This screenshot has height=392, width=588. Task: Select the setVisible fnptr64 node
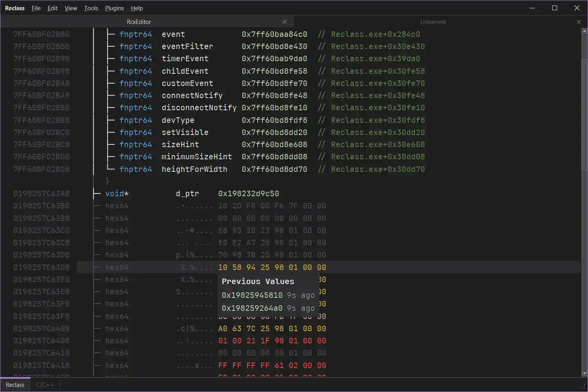pyautogui.click(x=185, y=132)
